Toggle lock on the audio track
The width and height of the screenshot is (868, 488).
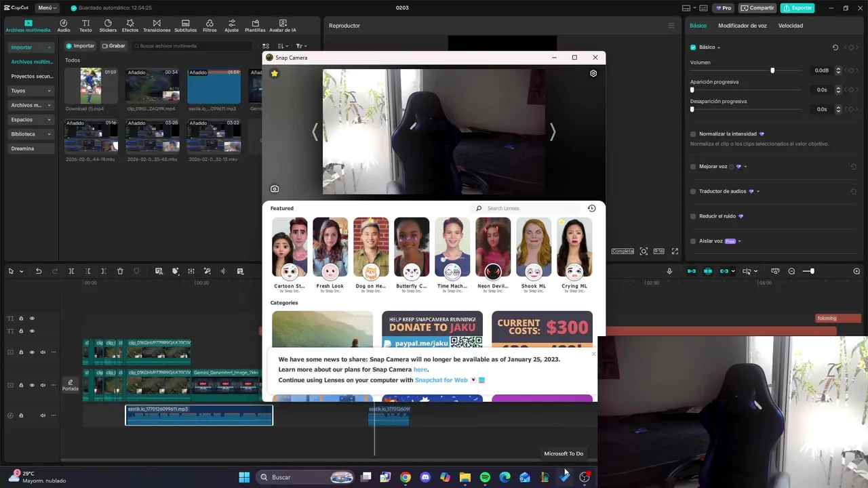click(21, 415)
